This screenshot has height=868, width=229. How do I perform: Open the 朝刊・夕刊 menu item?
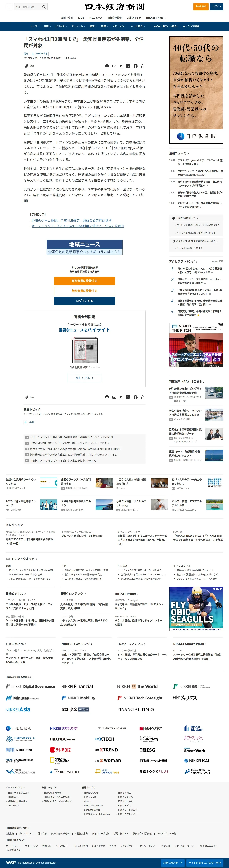[x=67, y=18]
